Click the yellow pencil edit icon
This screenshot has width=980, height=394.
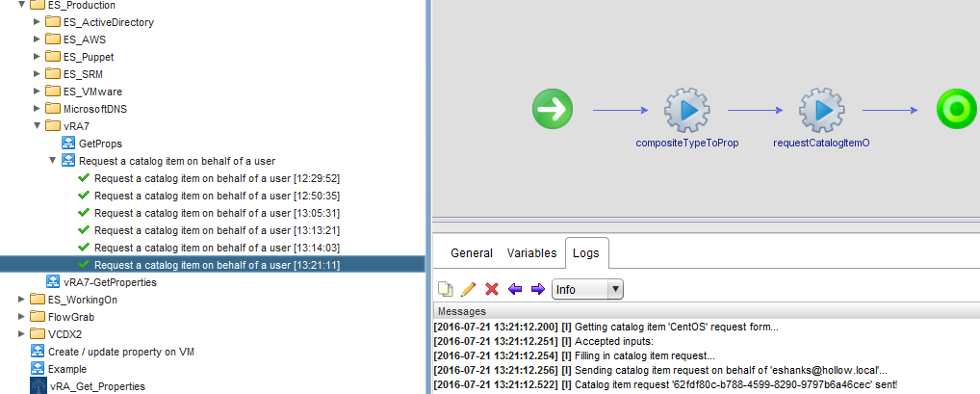[469, 289]
